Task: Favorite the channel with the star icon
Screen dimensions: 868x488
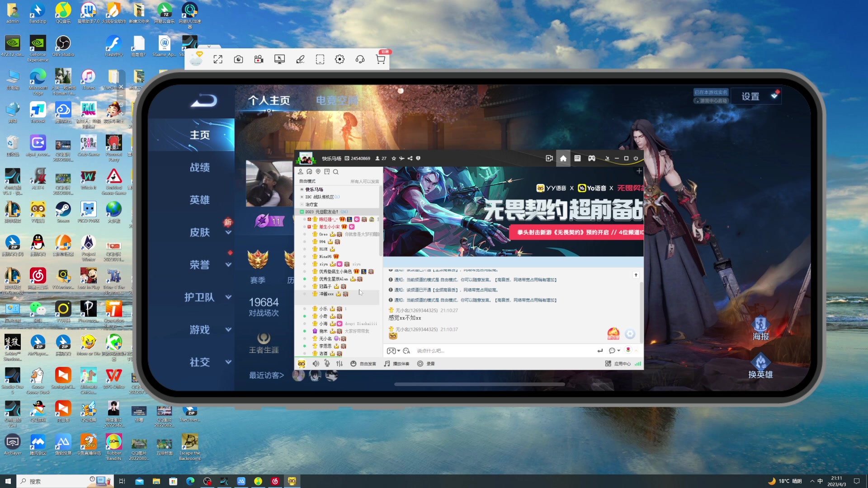Action: tap(394, 158)
